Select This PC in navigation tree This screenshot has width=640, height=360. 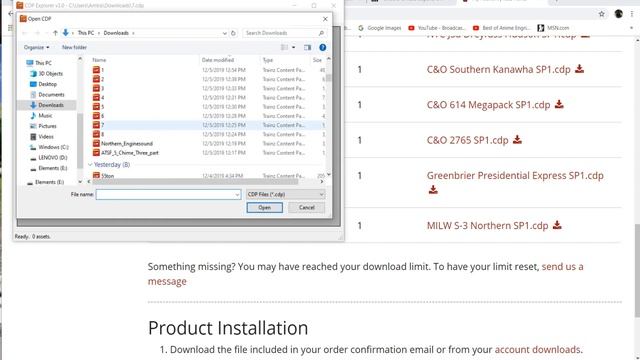tap(43, 63)
